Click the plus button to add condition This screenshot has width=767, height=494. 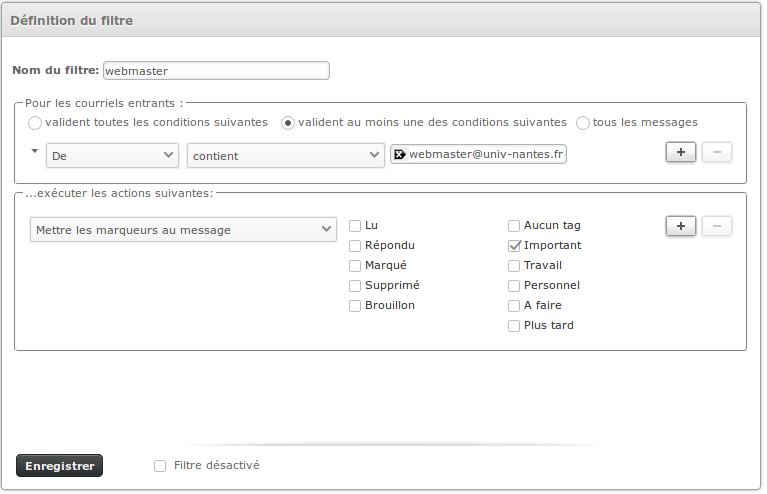pyautogui.click(x=680, y=152)
